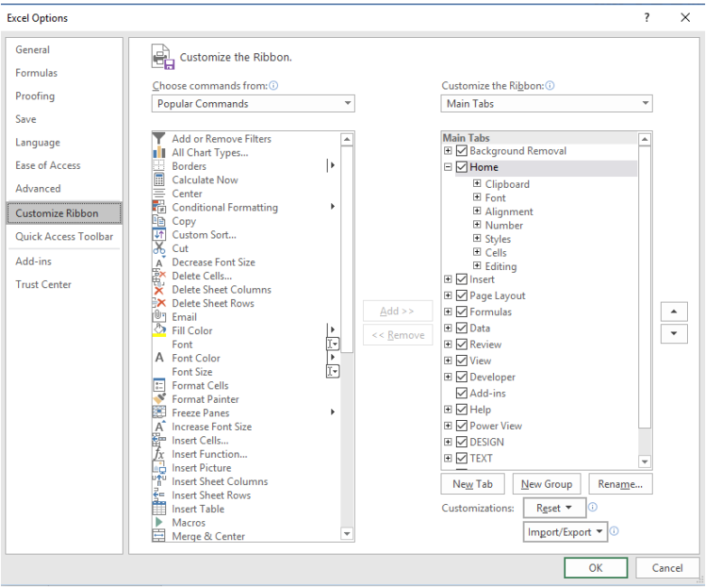Click the Conditional Formatting icon
The image size is (706, 588).
pyautogui.click(x=159, y=207)
